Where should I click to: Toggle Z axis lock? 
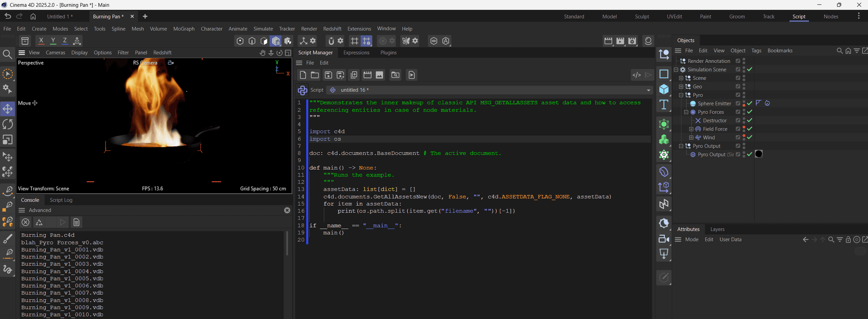(x=65, y=41)
